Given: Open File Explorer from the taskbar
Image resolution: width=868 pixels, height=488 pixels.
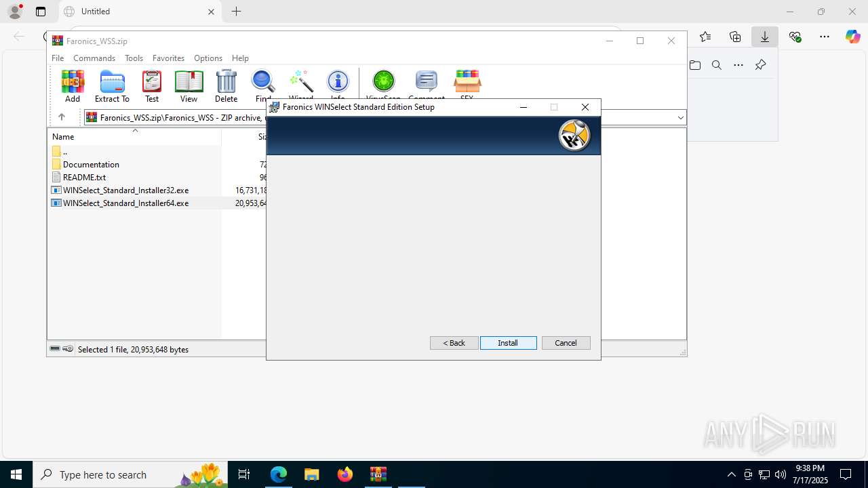Looking at the screenshot, I should (x=312, y=474).
